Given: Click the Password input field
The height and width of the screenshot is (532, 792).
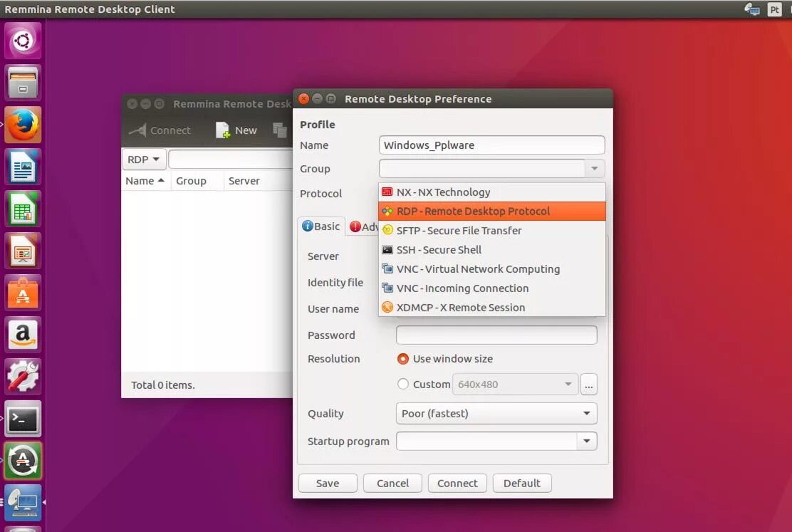Looking at the screenshot, I should pyautogui.click(x=496, y=335).
